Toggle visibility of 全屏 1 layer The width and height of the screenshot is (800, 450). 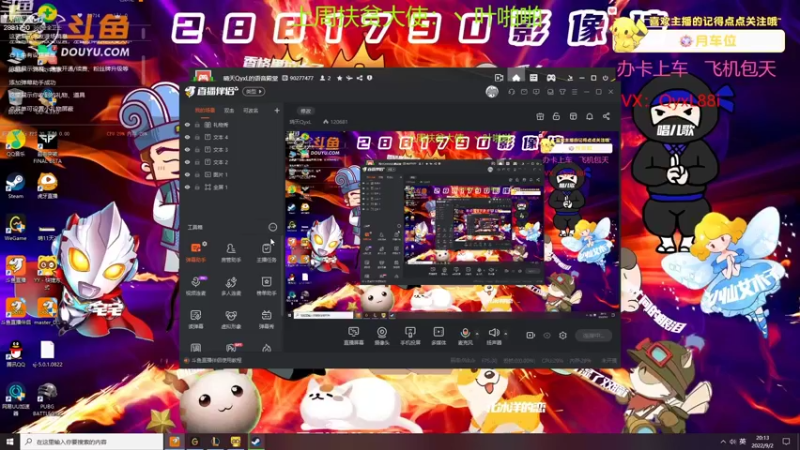[187, 187]
